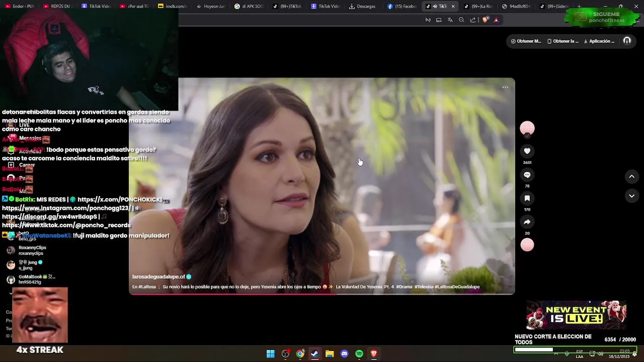This screenshot has width=644, height=362.
Task: Click the share page icon in address bar
Action: coord(473,20)
